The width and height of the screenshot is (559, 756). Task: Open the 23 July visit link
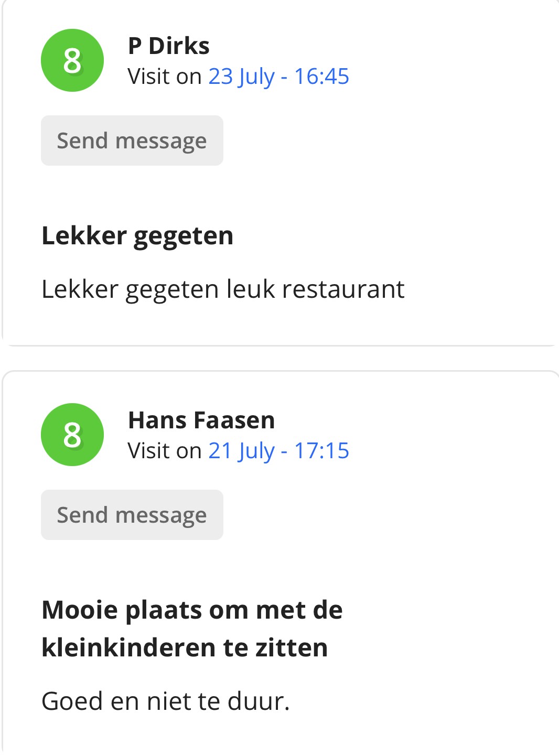click(279, 77)
